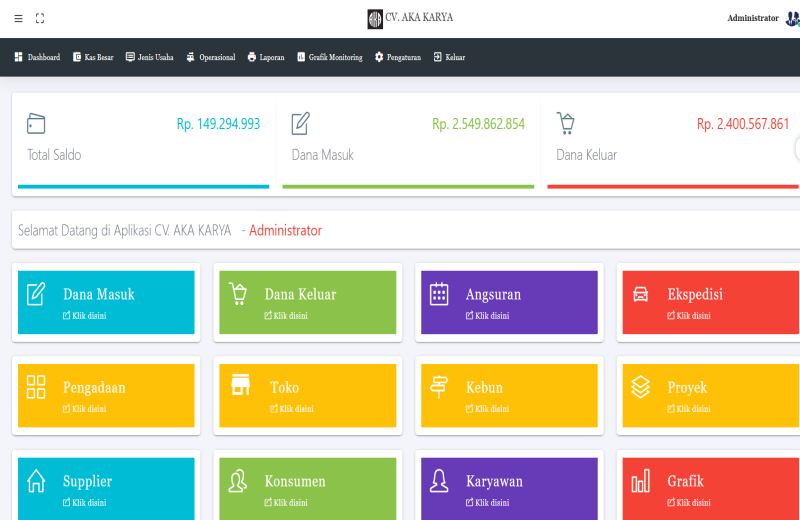Click Keluar to log out
The width and height of the screenshot is (800, 520).
point(449,57)
